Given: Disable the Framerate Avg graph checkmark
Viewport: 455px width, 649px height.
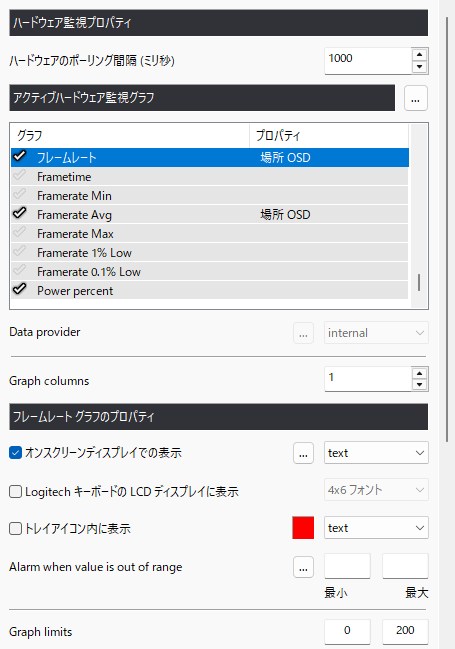Looking at the screenshot, I should click(x=19, y=213).
